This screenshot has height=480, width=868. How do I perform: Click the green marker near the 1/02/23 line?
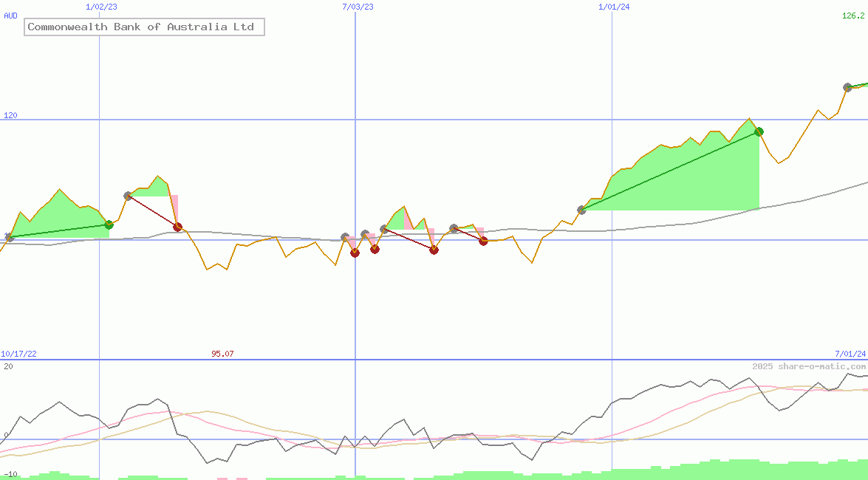pyautogui.click(x=109, y=224)
